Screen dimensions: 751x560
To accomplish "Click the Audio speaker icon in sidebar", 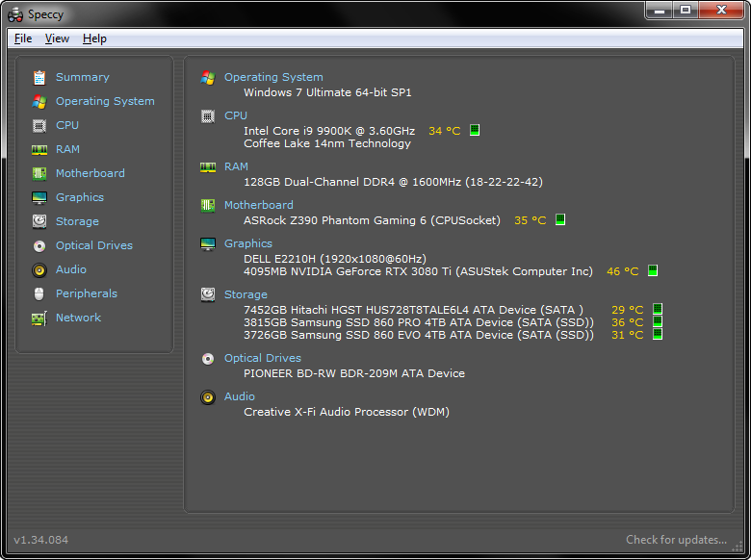I will pyautogui.click(x=39, y=270).
